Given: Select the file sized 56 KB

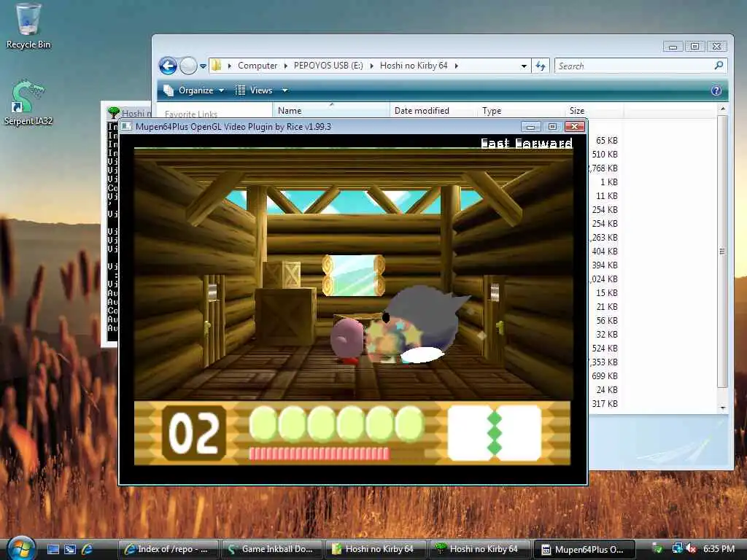Looking at the screenshot, I should coord(606,321).
